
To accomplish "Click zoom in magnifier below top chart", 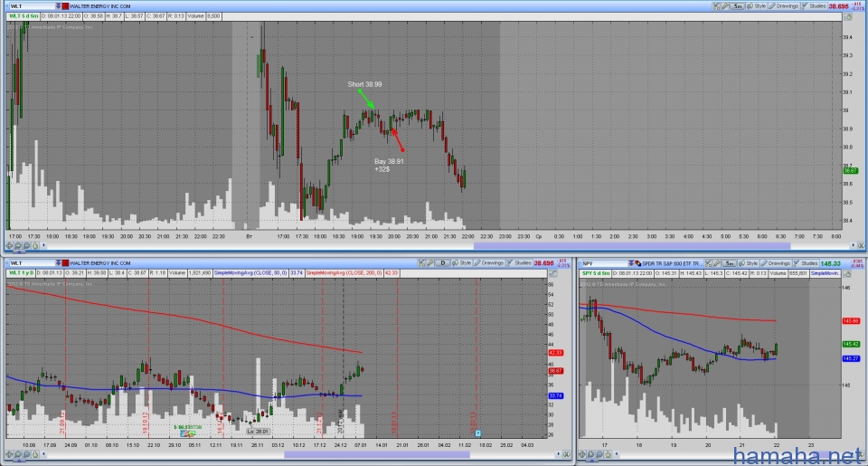I will point(18,245).
